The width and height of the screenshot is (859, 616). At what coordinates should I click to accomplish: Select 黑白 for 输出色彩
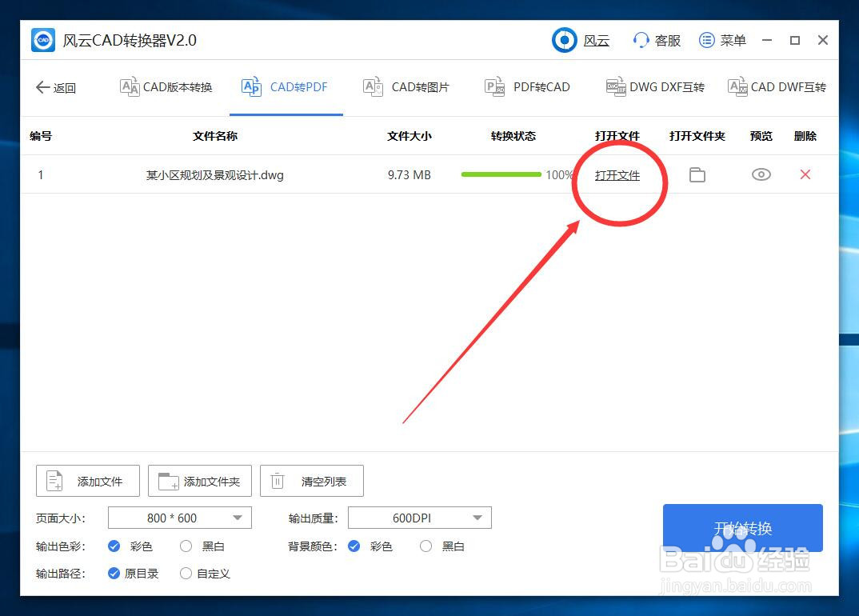tap(186, 546)
